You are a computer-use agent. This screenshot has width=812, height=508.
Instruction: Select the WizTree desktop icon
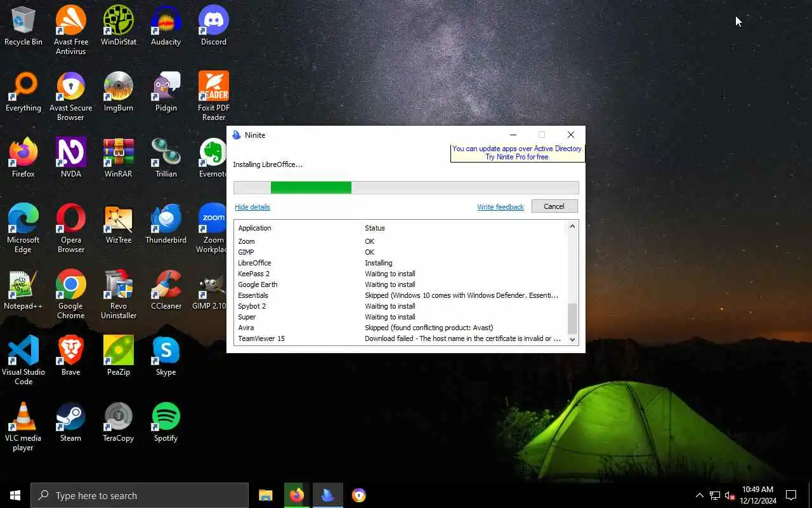coord(119,225)
